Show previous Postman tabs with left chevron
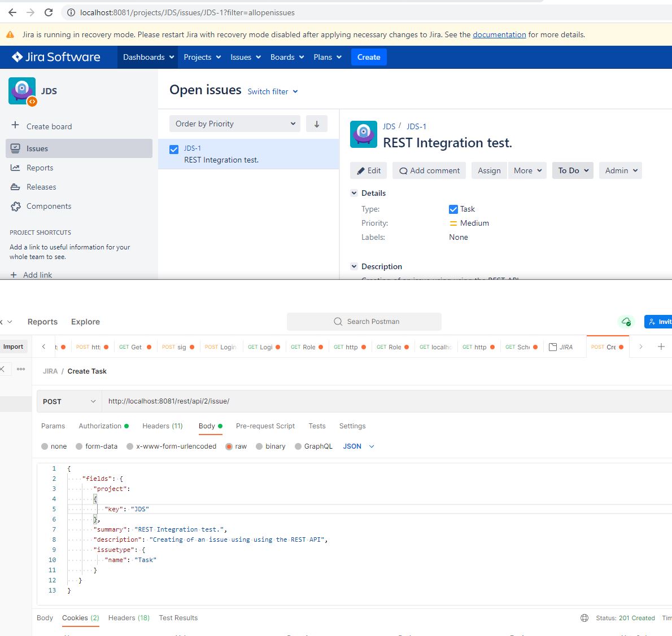The image size is (672, 636). (x=43, y=346)
